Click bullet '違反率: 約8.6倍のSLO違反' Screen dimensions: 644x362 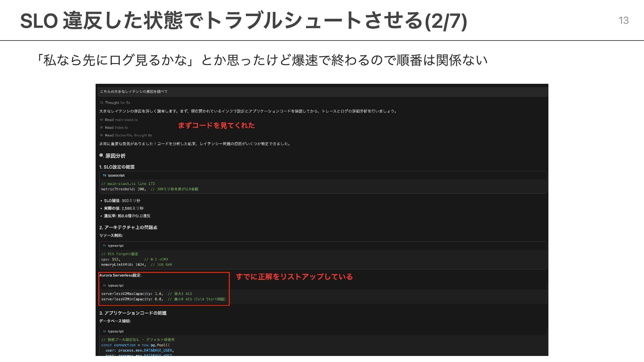127,216
